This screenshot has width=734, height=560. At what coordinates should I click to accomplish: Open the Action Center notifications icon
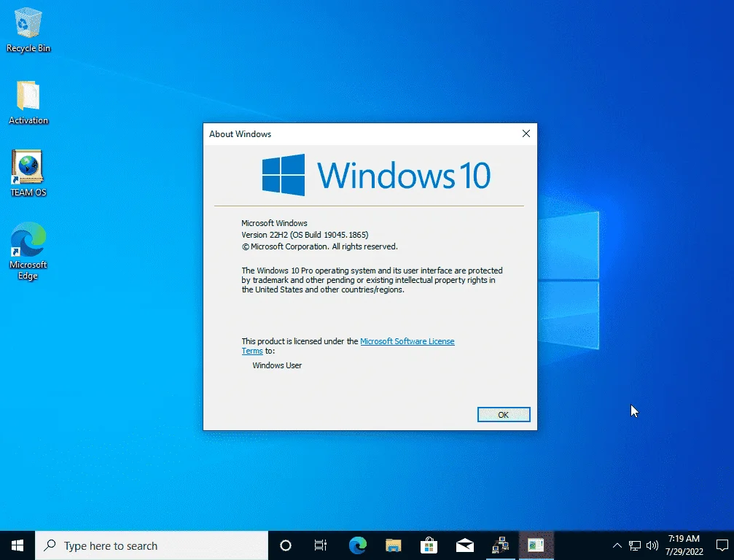[722, 545]
